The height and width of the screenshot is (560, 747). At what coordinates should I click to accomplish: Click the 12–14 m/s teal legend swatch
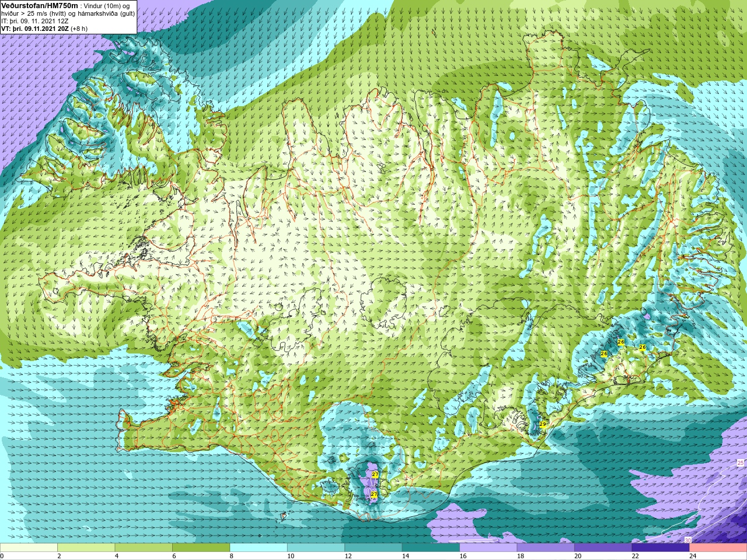[x=373, y=548]
